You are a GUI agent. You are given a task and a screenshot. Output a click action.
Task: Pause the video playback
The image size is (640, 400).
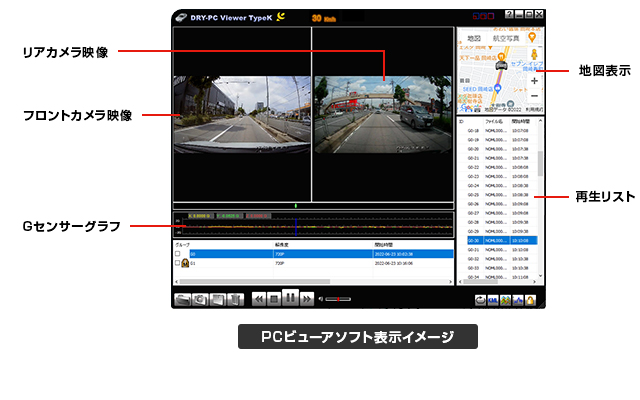click(x=290, y=298)
